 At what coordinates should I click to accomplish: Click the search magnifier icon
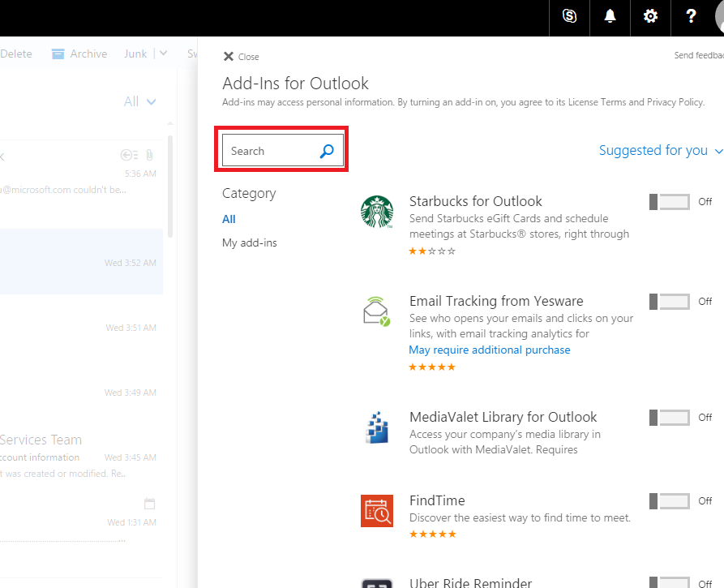(x=327, y=151)
